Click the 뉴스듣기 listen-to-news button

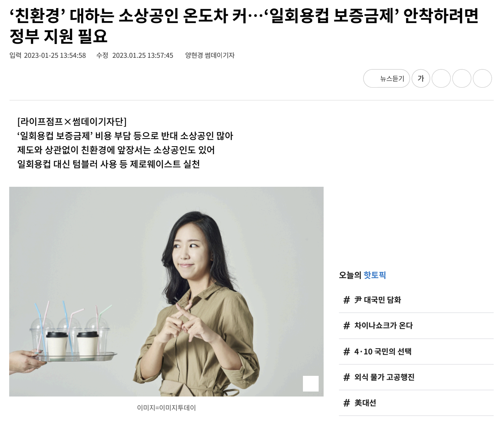tap(386, 78)
